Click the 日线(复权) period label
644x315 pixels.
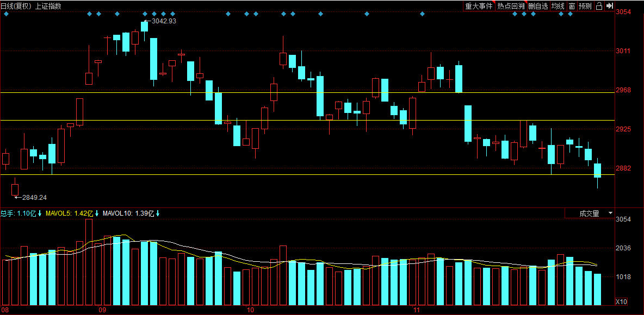tap(17, 6)
